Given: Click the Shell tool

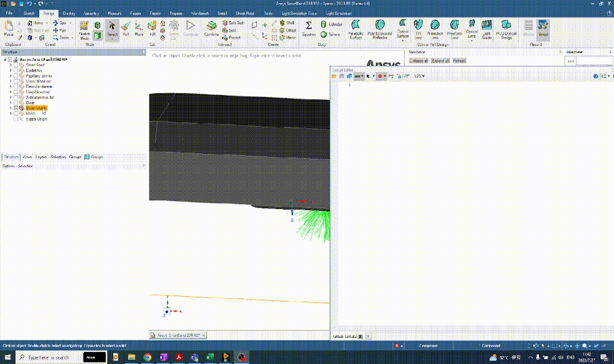Looking at the screenshot, I should pyautogui.click(x=288, y=23).
